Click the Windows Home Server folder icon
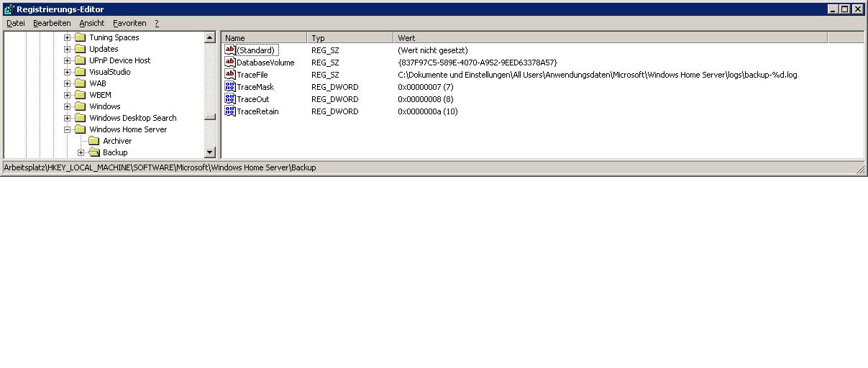 click(80, 129)
